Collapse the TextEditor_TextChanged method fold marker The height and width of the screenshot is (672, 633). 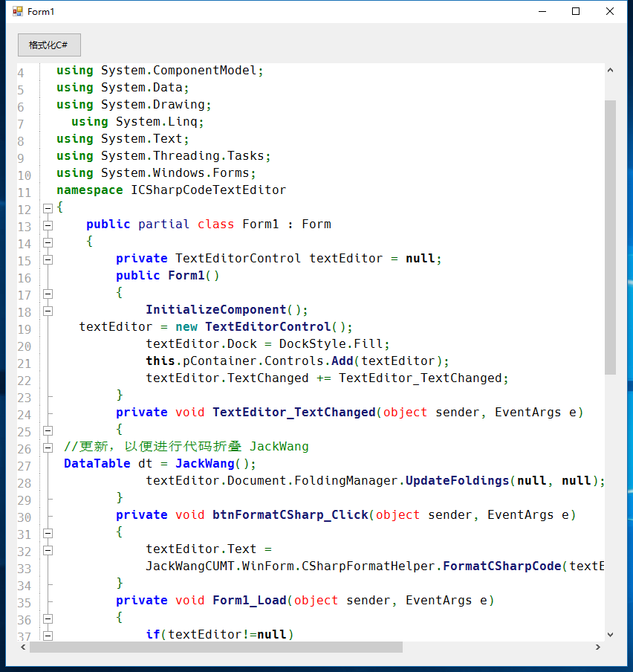click(x=47, y=430)
